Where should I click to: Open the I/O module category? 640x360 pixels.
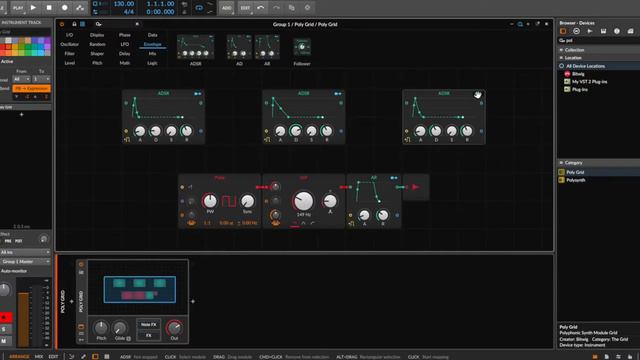pyautogui.click(x=70, y=35)
